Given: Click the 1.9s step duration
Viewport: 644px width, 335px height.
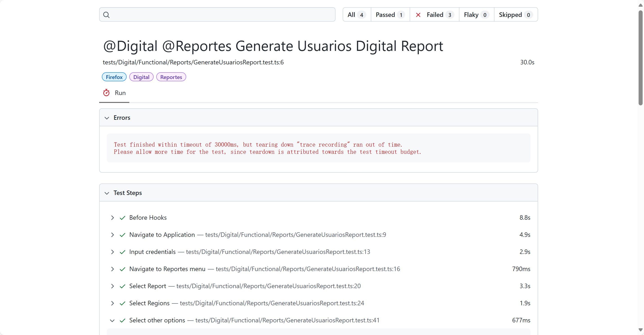Looking at the screenshot, I should 525,303.
